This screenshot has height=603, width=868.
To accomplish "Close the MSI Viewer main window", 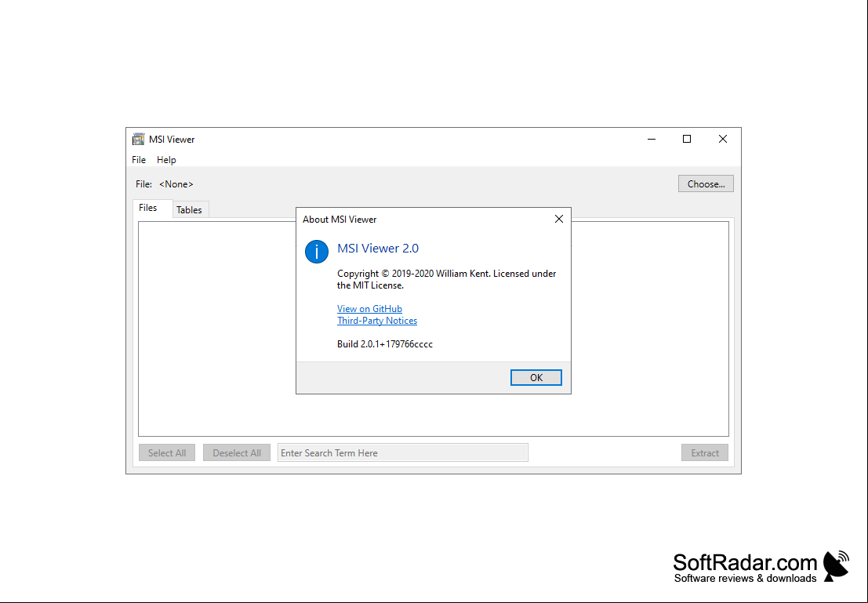I will click(x=723, y=139).
